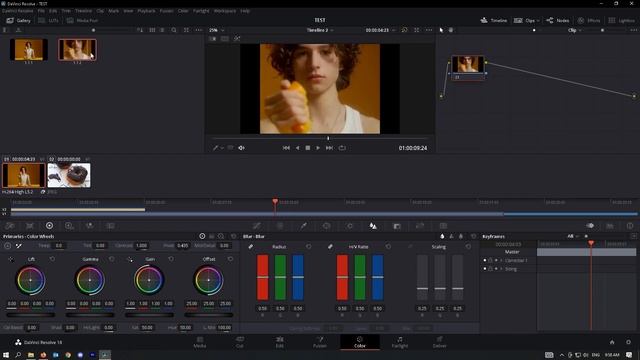
Task: Open the Power Window palette icon
Action: tap(327, 226)
